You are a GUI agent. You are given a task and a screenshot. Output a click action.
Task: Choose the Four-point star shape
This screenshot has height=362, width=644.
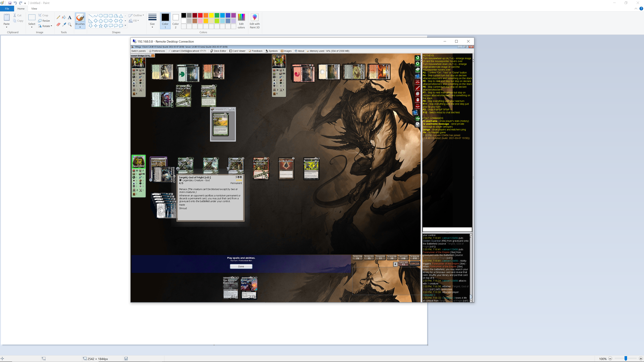[95, 26]
